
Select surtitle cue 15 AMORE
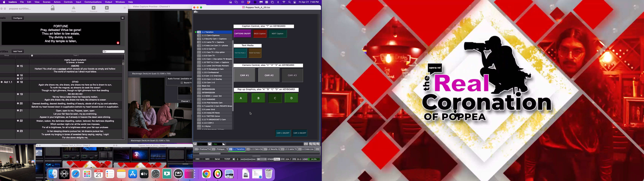click(75, 69)
